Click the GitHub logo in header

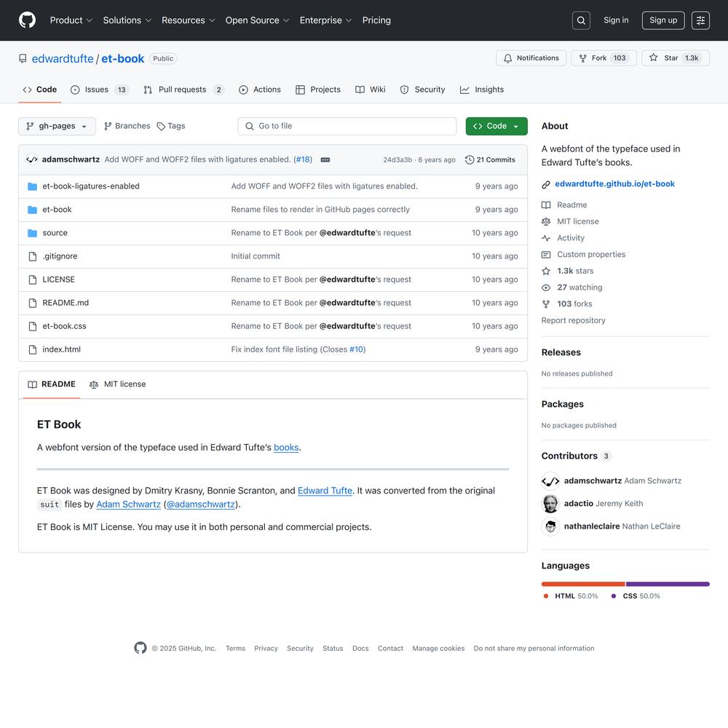click(28, 20)
